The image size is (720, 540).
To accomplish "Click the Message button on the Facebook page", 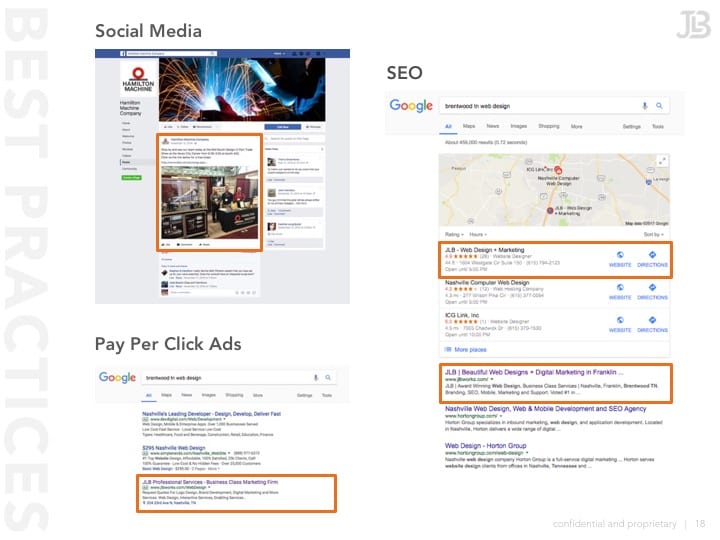I will [313, 127].
